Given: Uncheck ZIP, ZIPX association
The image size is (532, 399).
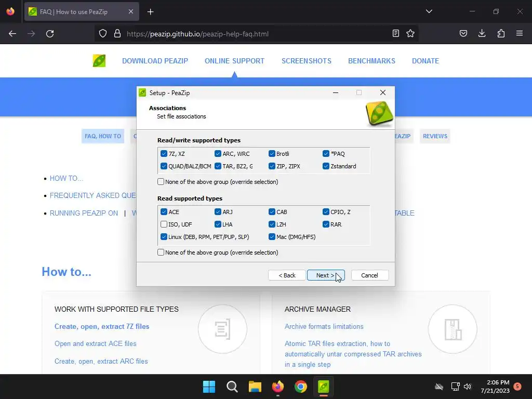Looking at the screenshot, I should click(272, 166).
